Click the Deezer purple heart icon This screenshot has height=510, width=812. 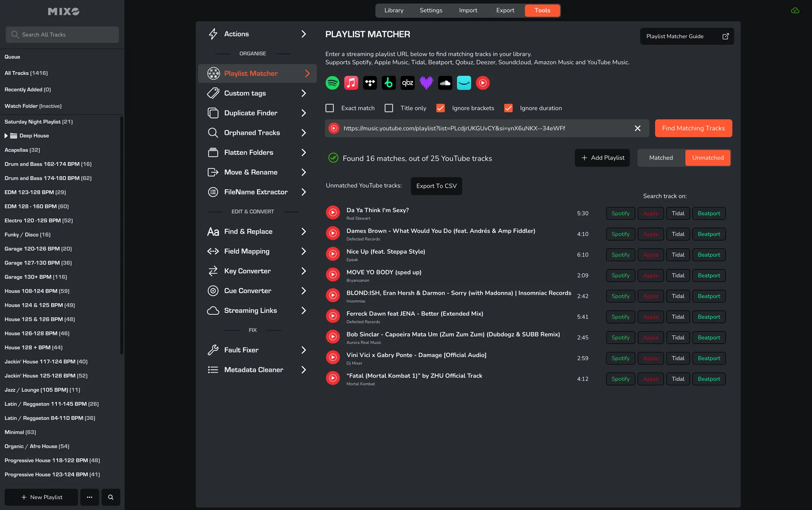pos(426,83)
